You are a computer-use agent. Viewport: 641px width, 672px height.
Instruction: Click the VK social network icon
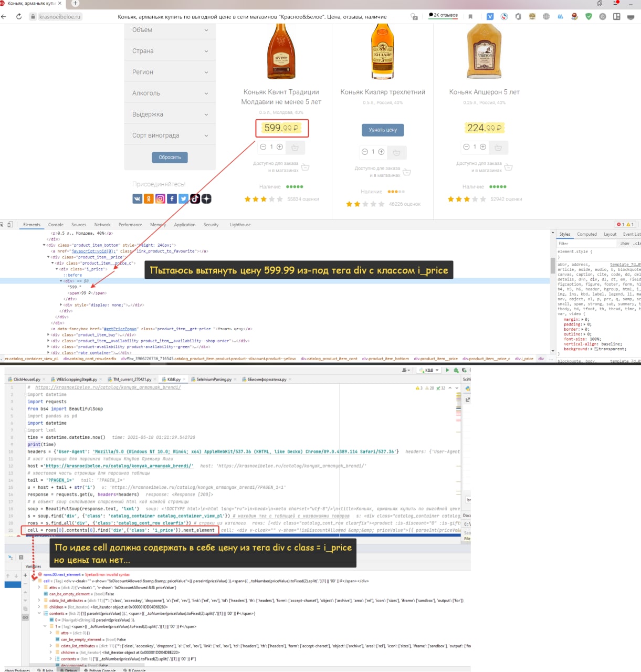point(137,198)
